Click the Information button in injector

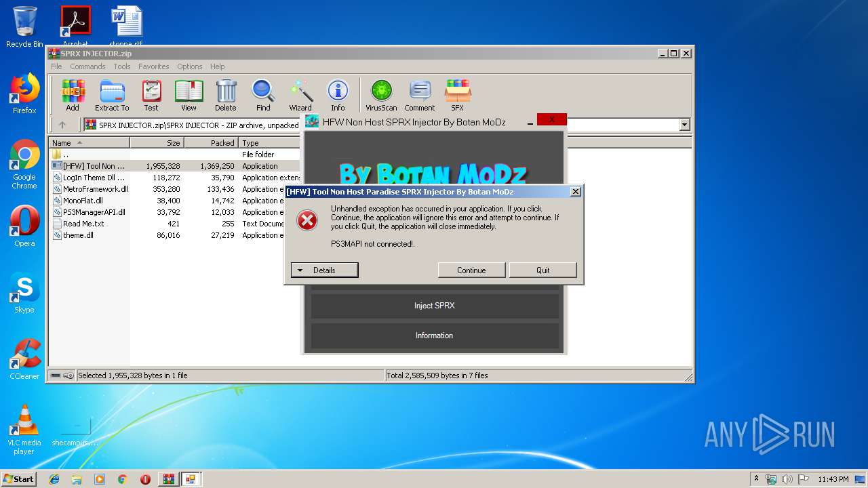coord(435,335)
